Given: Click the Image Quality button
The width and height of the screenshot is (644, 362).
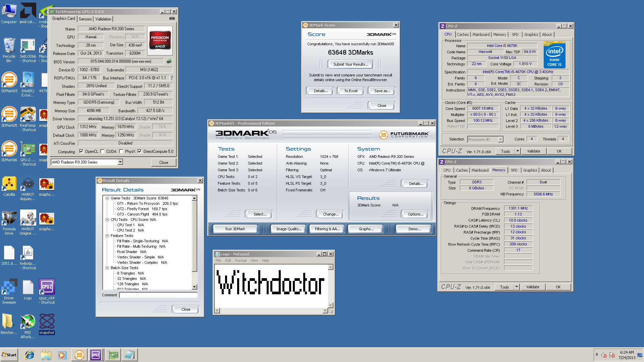Looking at the screenshot, I should click(x=289, y=229).
